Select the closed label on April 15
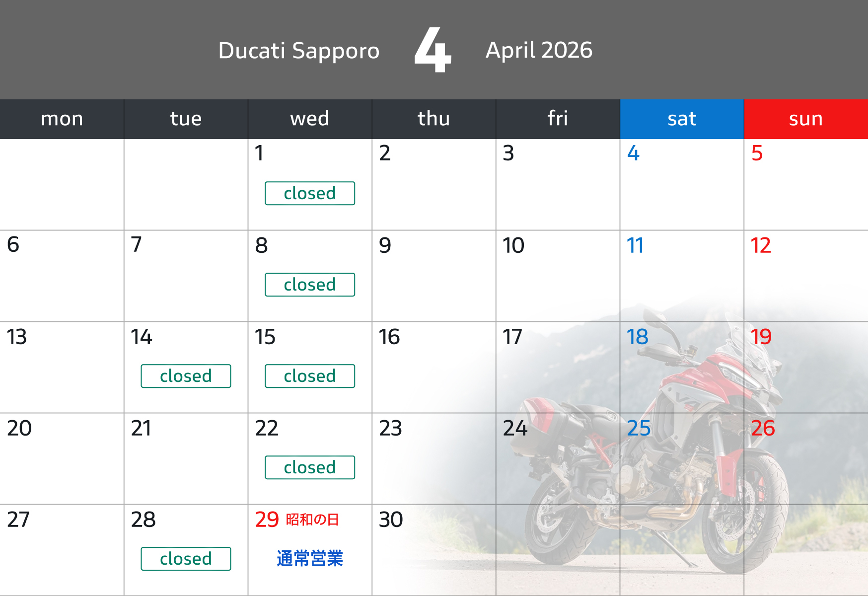Viewport: 868px width, 596px height. tap(310, 376)
